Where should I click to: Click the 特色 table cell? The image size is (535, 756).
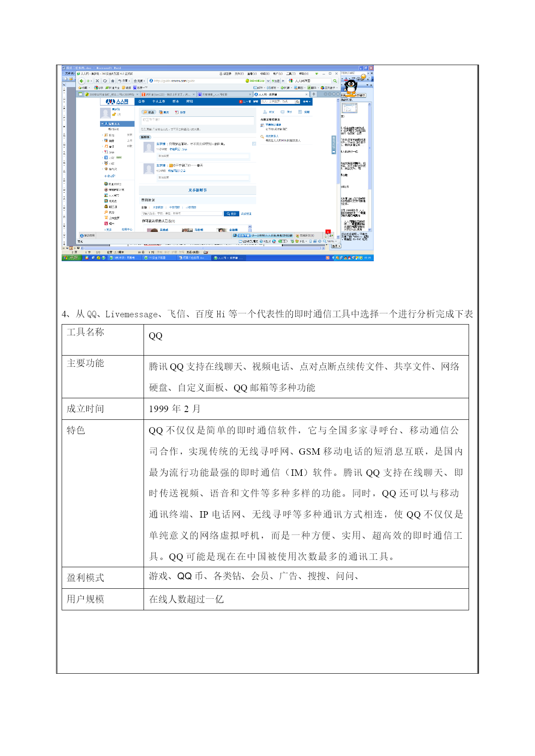(x=103, y=494)
